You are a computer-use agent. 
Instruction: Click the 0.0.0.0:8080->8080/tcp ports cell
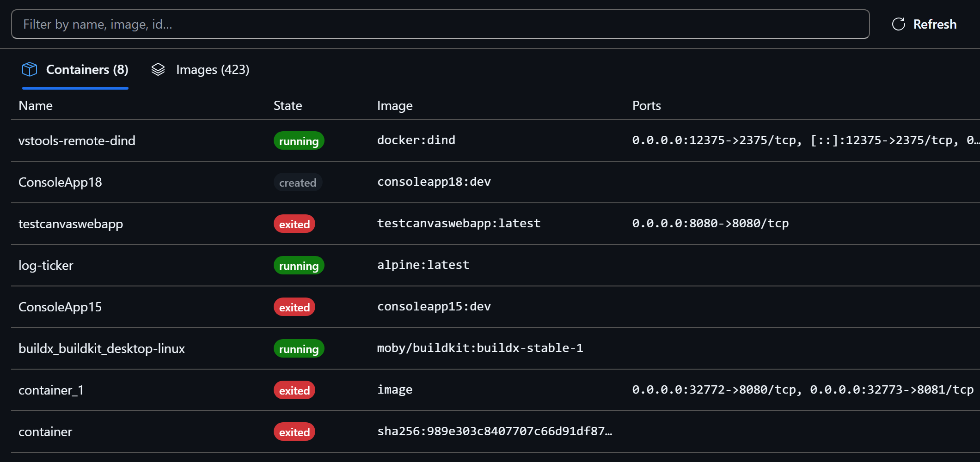coord(710,224)
